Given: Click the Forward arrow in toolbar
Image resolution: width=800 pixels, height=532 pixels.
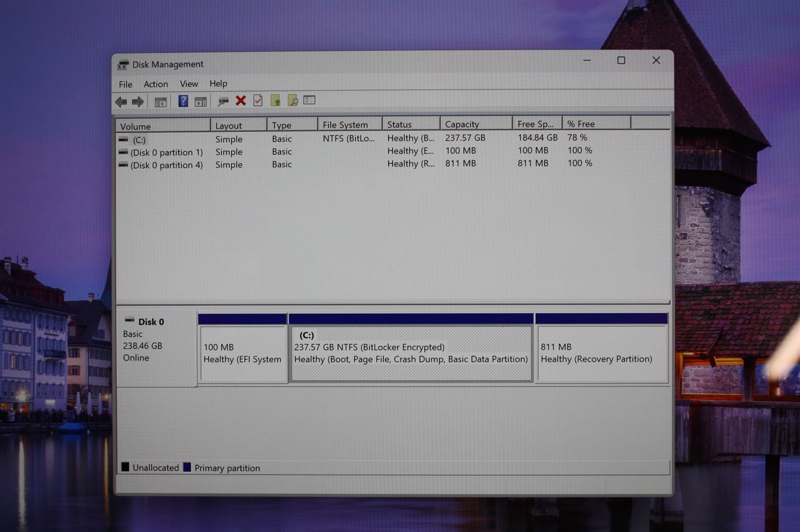Looking at the screenshot, I should [138, 102].
